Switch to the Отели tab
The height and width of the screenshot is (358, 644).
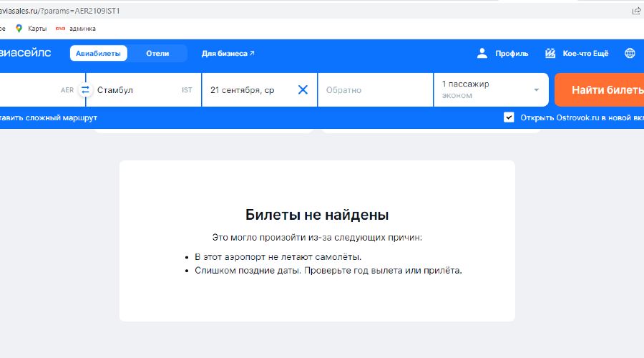(157, 53)
